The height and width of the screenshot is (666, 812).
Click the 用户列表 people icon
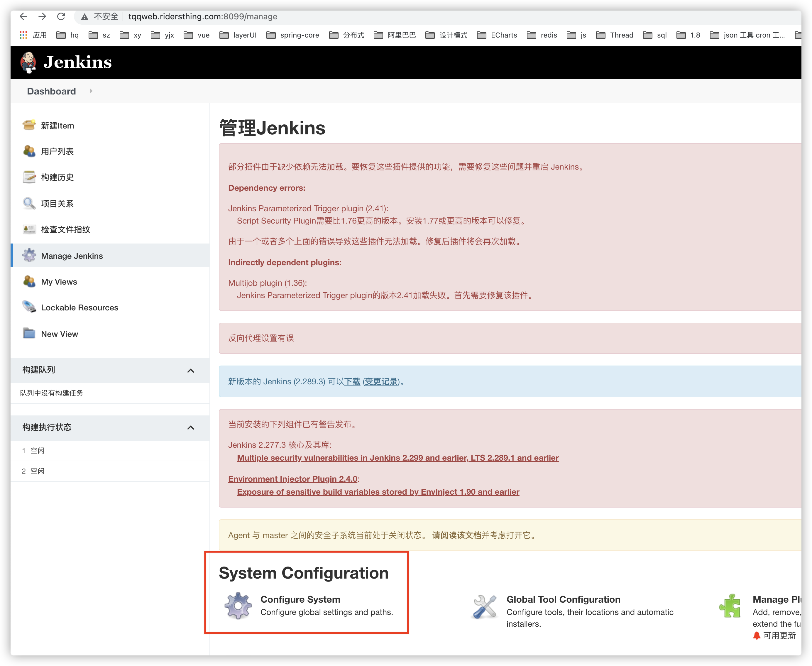29,151
